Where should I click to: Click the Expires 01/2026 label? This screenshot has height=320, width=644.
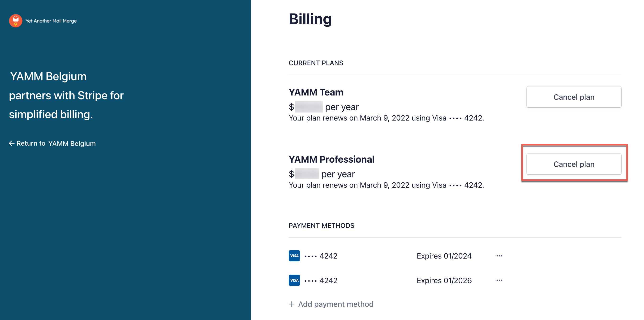444,281
